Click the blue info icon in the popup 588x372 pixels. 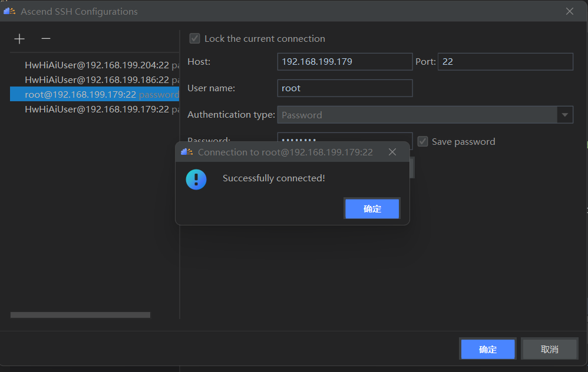196,180
